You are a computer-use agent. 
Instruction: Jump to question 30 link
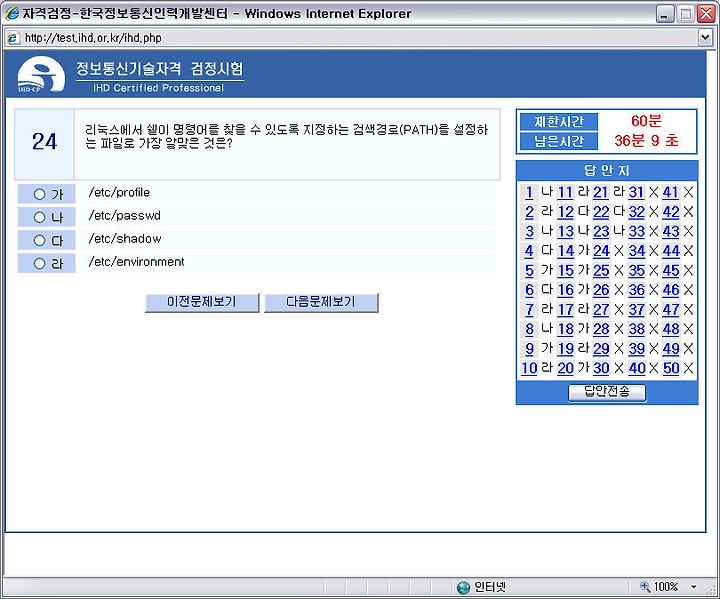[x=601, y=368]
